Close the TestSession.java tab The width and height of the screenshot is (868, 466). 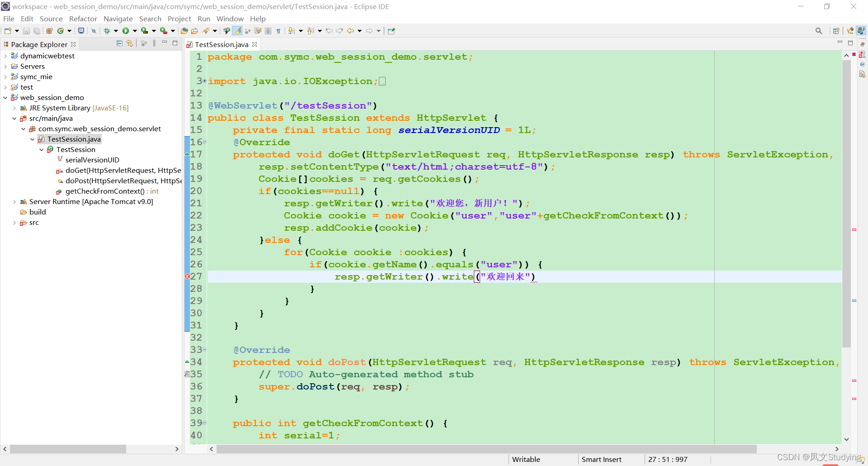point(255,44)
